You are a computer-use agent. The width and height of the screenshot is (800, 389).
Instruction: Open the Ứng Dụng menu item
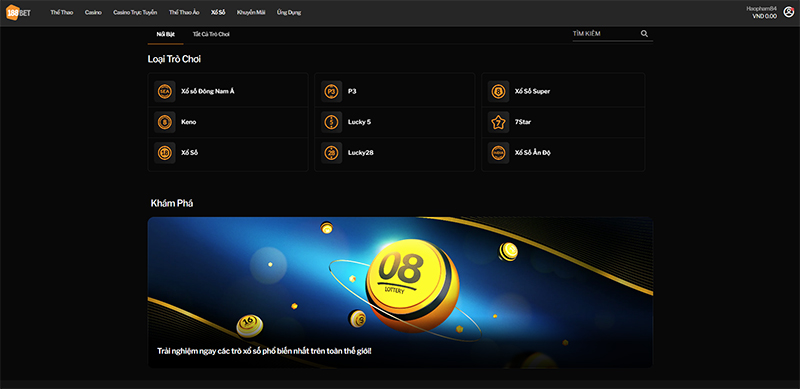click(x=289, y=12)
